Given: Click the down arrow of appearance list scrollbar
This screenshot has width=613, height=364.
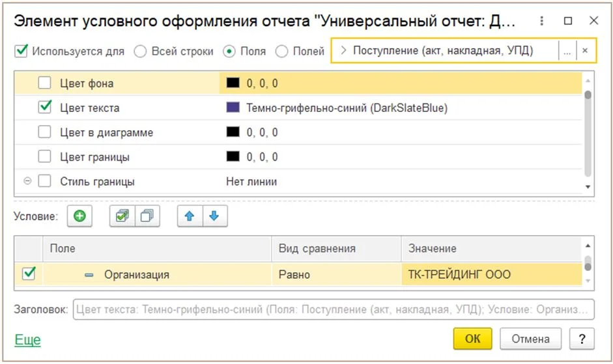Looking at the screenshot, I should point(588,187).
